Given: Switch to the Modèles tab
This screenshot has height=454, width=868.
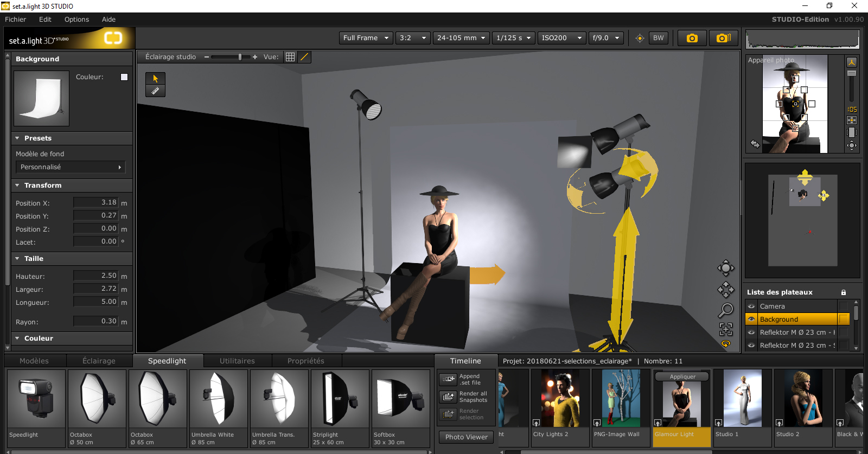Looking at the screenshot, I should pyautogui.click(x=34, y=361).
